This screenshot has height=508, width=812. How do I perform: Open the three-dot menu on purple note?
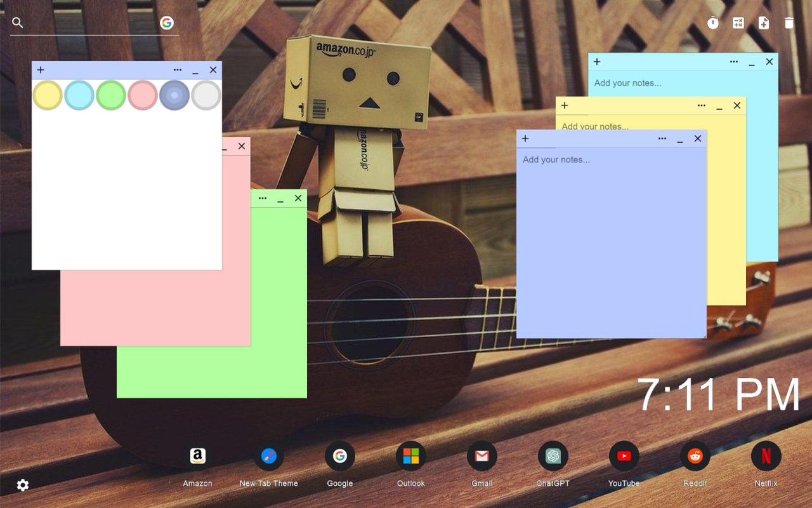point(662,138)
